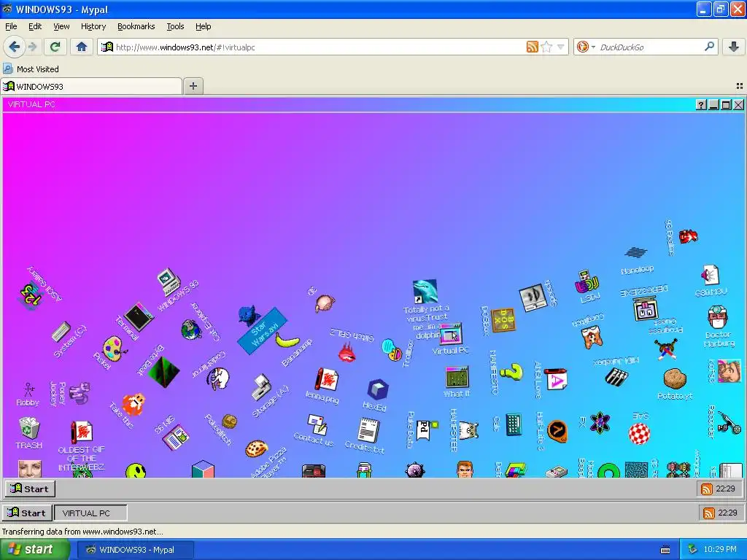
Task: Open the SAE checkered ball icon
Action: pyautogui.click(x=639, y=433)
